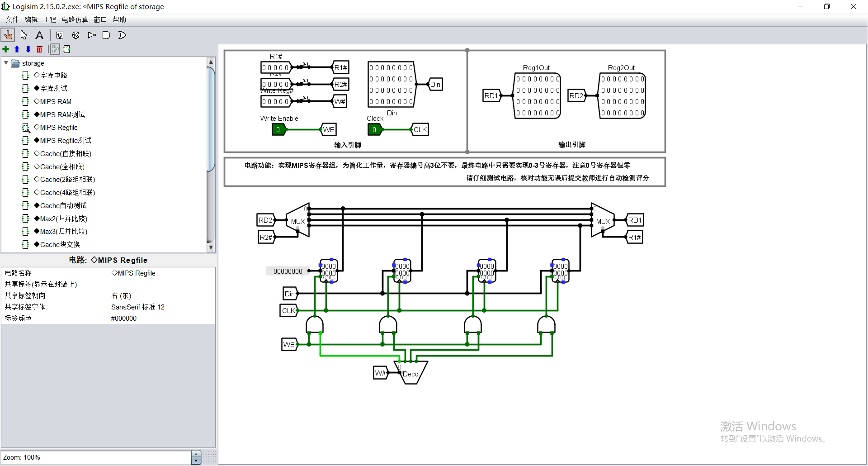Open the ◆MIPS Regfile测试 circuit
The width and height of the screenshot is (868, 466).
click(63, 140)
